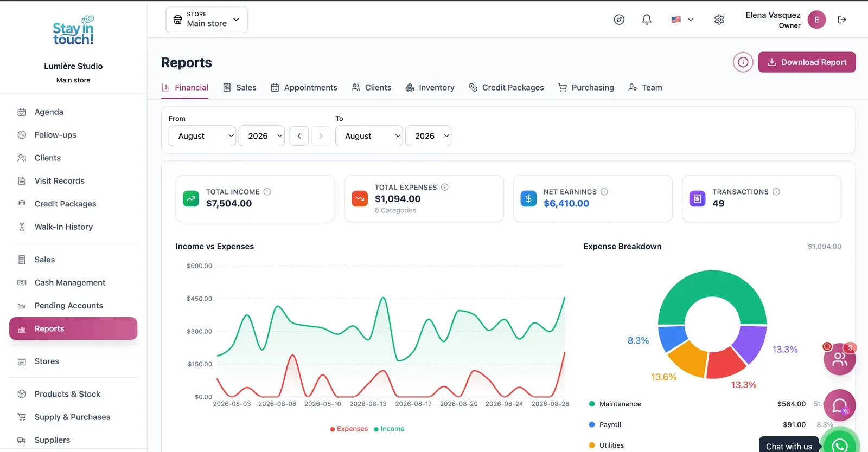Screen dimensions: 868x452
Task: Show Total Income info tooltip icon
Action: pos(267,192)
